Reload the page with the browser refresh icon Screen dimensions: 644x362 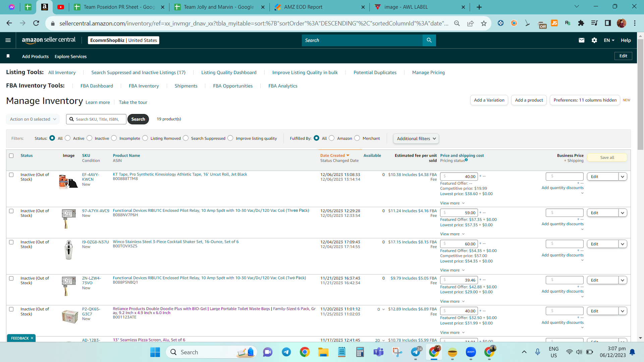(36, 23)
